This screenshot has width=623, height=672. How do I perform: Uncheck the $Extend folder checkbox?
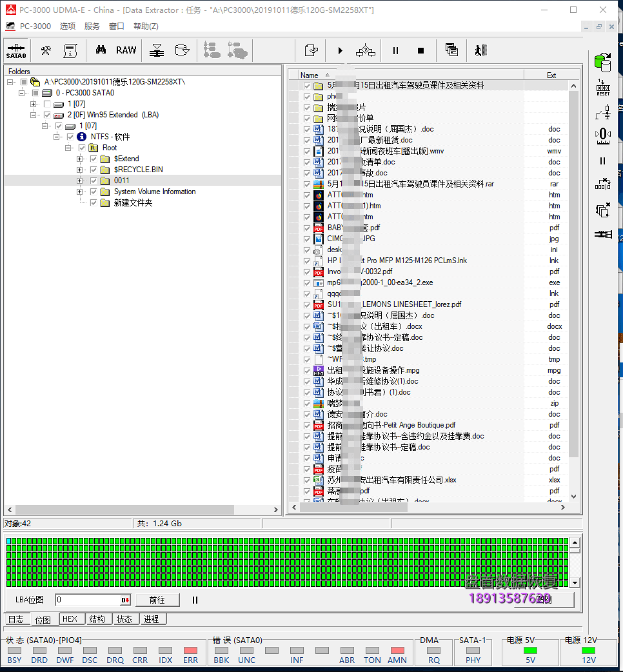click(94, 159)
